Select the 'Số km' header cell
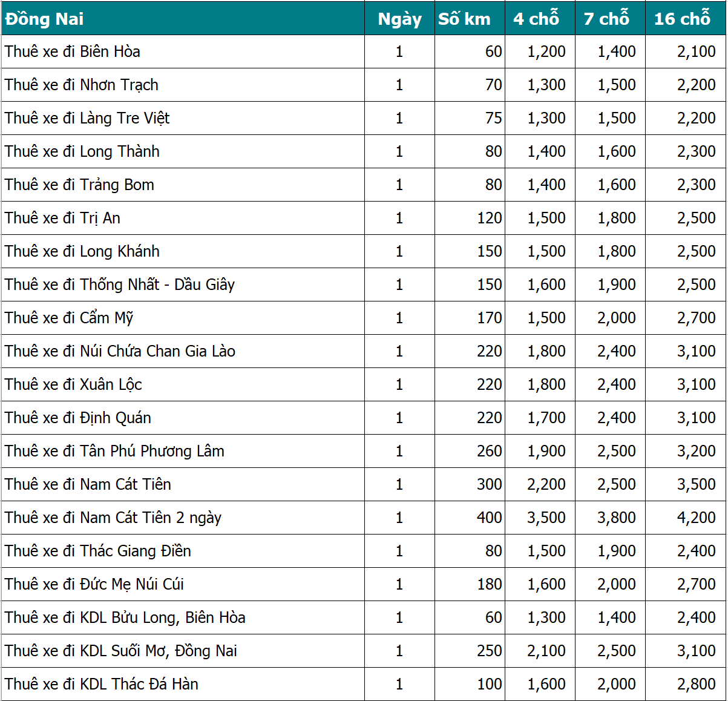Screen dimensions: 728x701 point(464,19)
